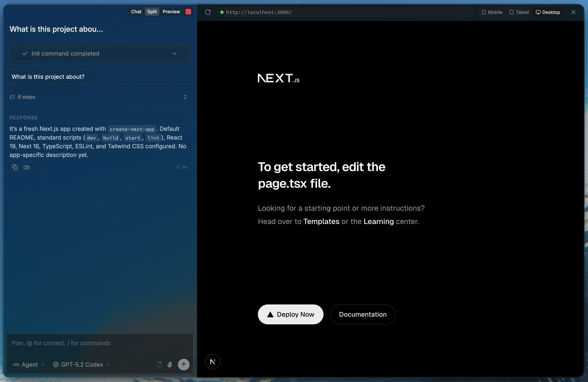Open the GPT-5.2 Codex model dropdown

[x=82, y=365]
